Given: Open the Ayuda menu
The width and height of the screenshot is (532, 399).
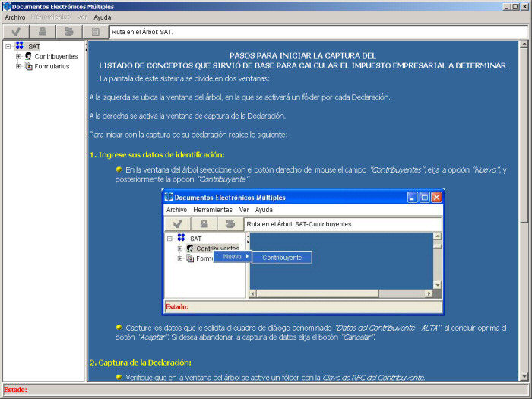Looking at the screenshot, I should [103, 17].
